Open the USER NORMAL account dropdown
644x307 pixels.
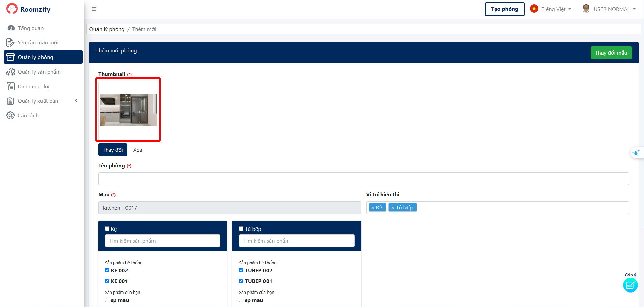click(x=610, y=9)
